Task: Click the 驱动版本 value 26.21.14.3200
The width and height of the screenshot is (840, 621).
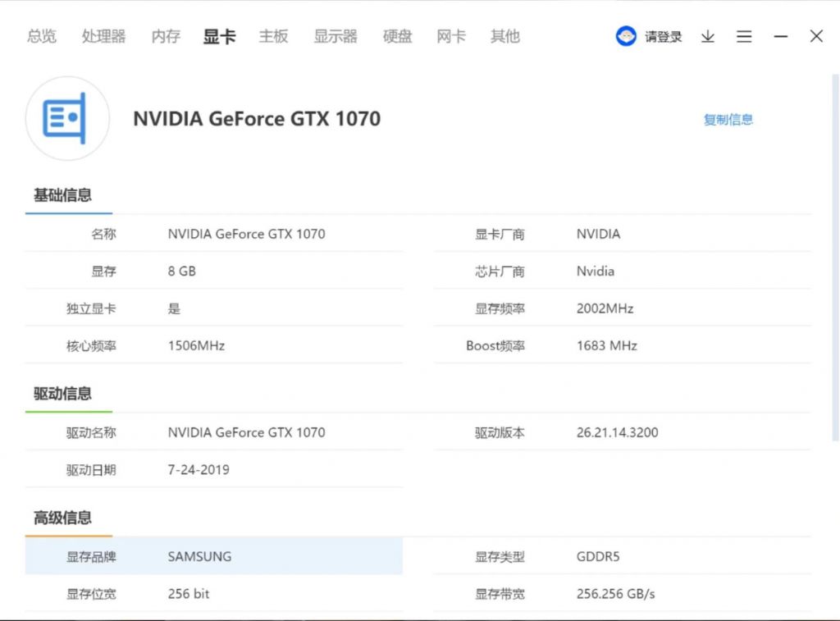Action: click(616, 432)
